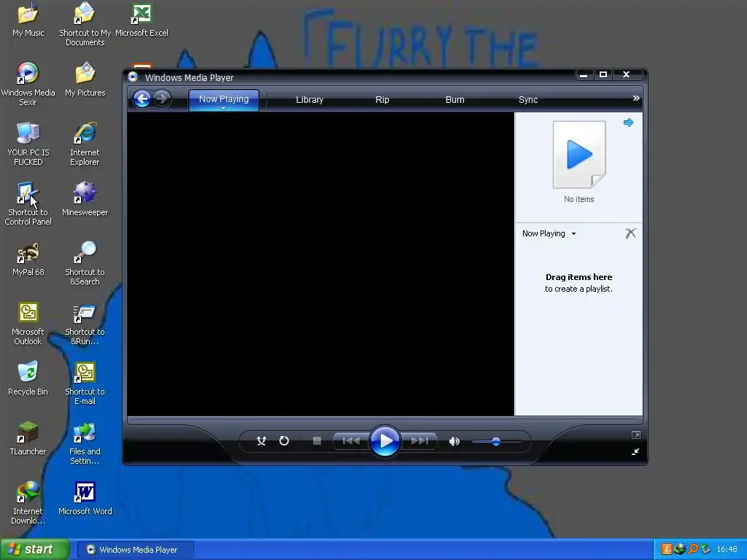Open the Now Playing list dropdown
Screen dimensions: 747x560
tap(549, 233)
